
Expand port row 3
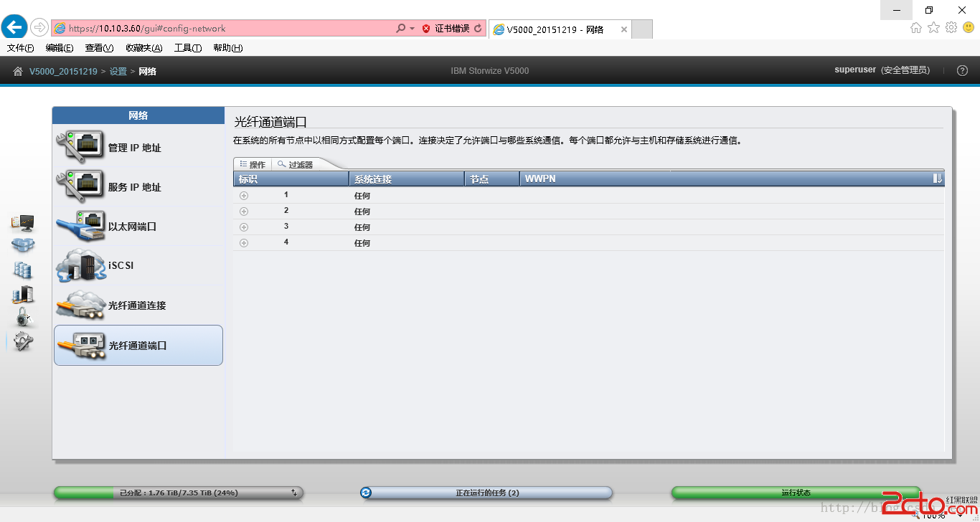pos(244,227)
